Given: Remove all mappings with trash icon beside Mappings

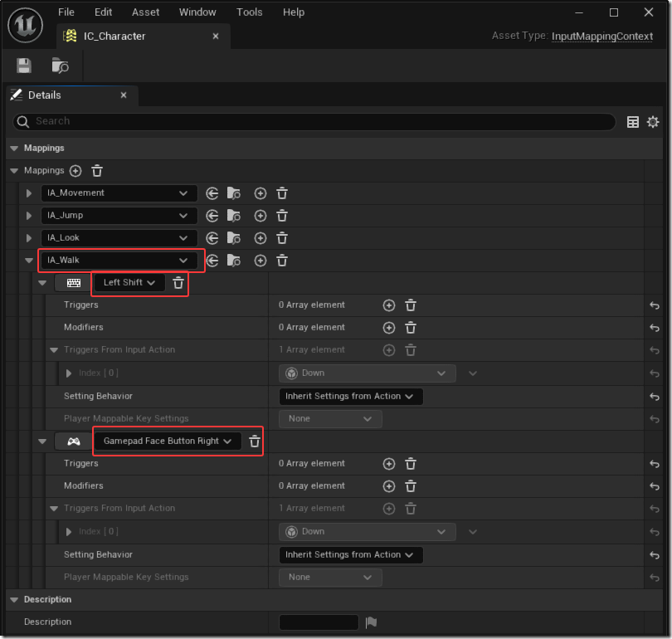Looking at the screenshot, I should tap(97, 171).
